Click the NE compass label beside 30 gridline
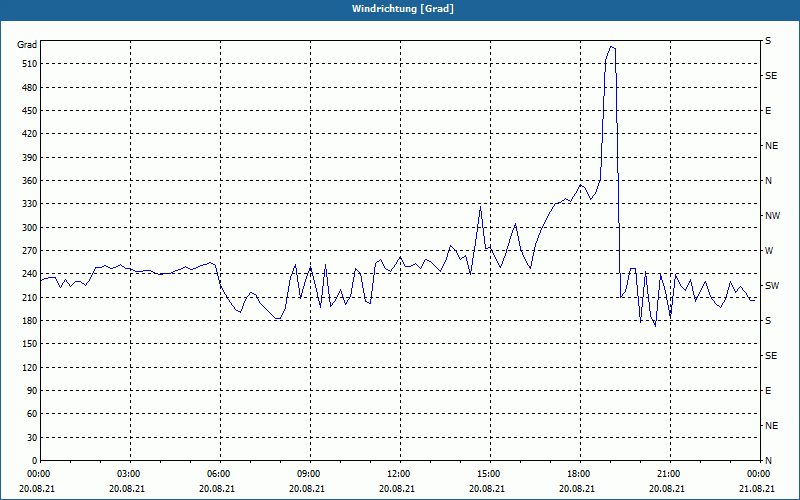The image size is (800, 500). click(x=772, y=426)
